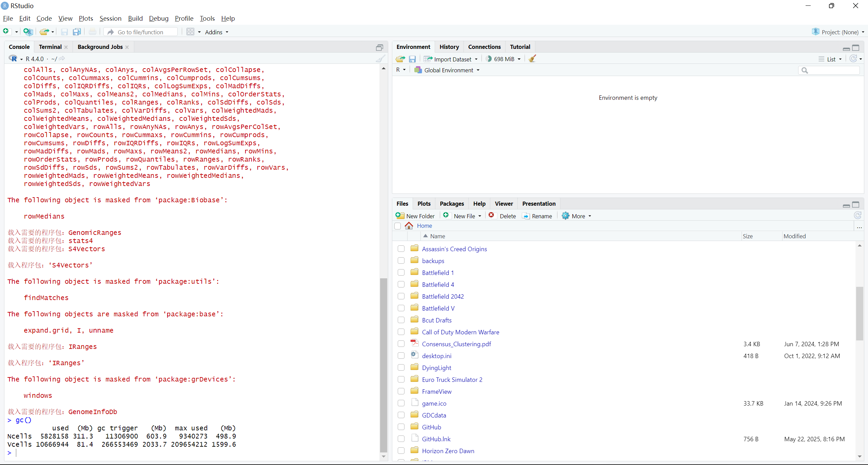Screen dimensions: 868x465
Task: Click the Print icon in main toolbar
Action: coord(92,32)
